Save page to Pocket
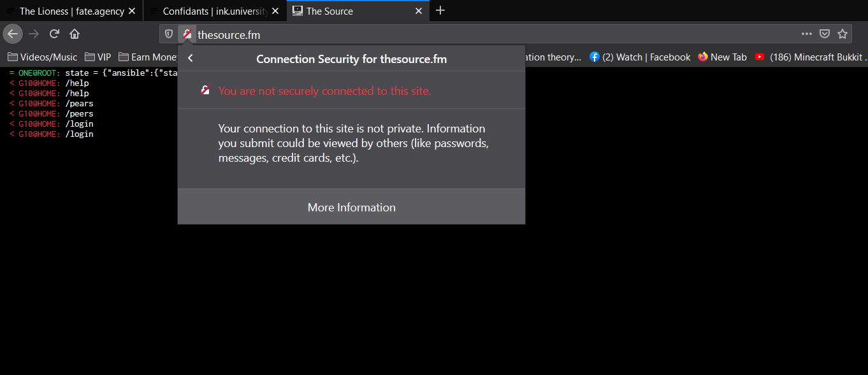 tap(824, 34)
